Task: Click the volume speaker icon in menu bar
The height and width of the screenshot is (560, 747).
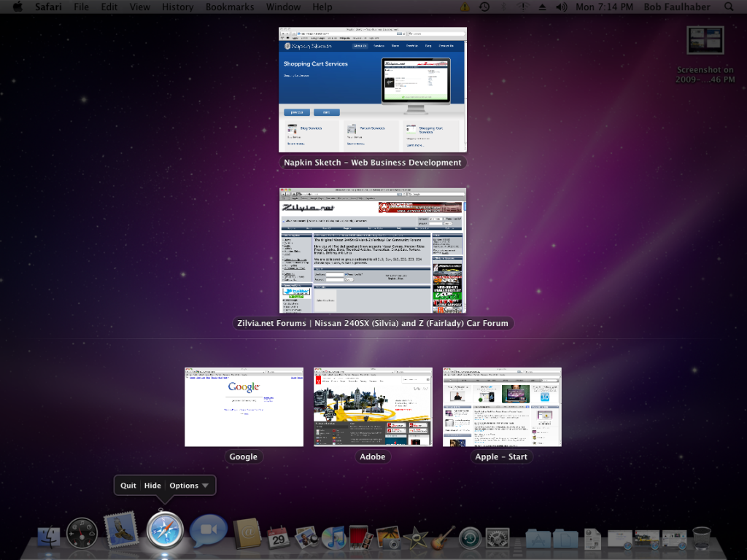Action: tap(561, 7)
